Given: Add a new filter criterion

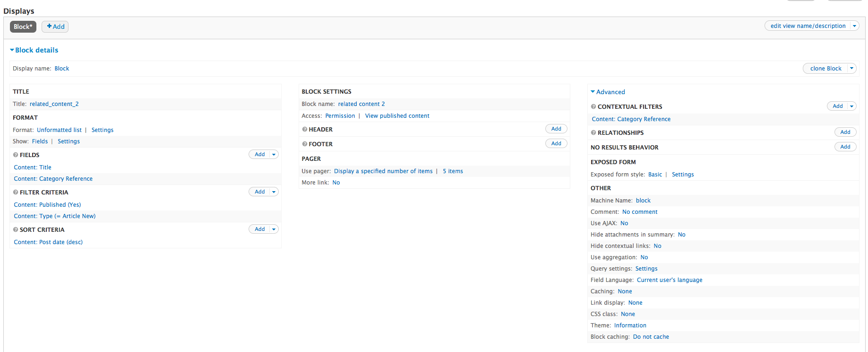Looking at the screenshot, I should point(259,192).
